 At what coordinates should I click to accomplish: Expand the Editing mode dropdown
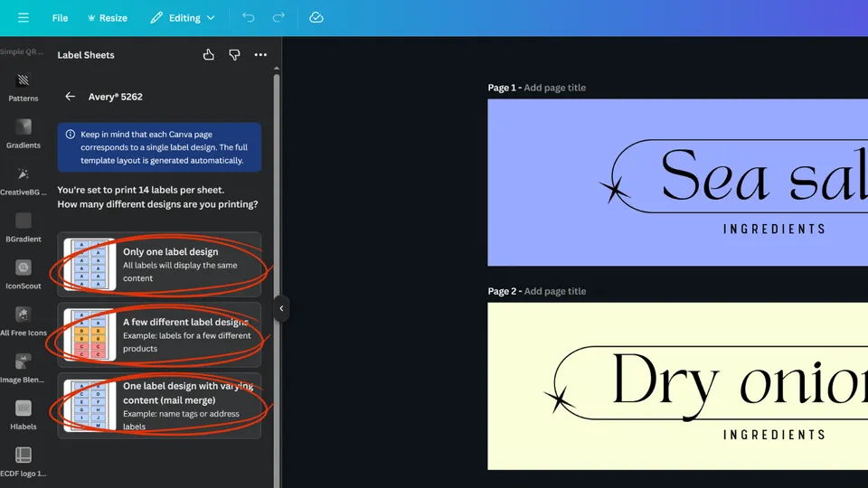coord(183,18)
